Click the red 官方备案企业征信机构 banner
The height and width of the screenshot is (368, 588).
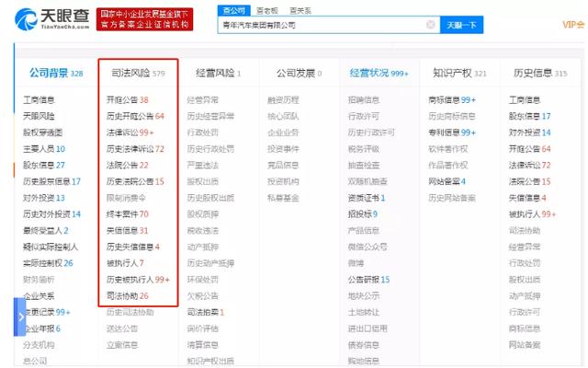[x=145, y=19]
